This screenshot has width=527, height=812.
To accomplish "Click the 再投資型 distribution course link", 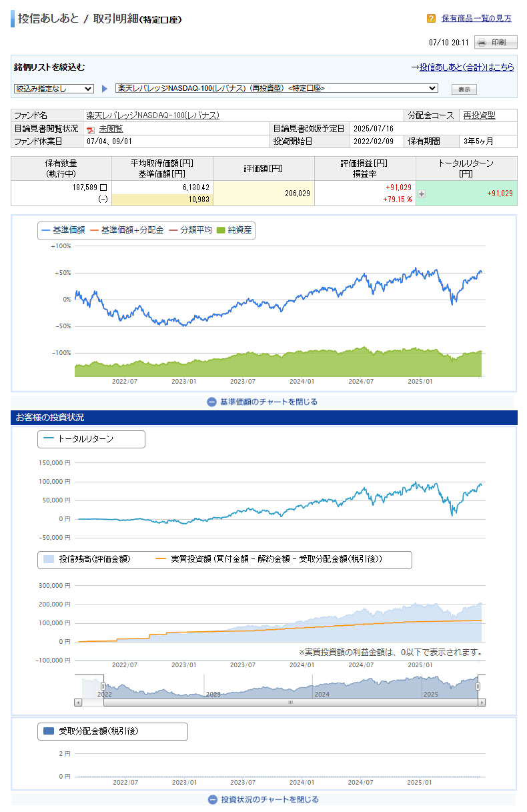I will [x=480, y=115].
